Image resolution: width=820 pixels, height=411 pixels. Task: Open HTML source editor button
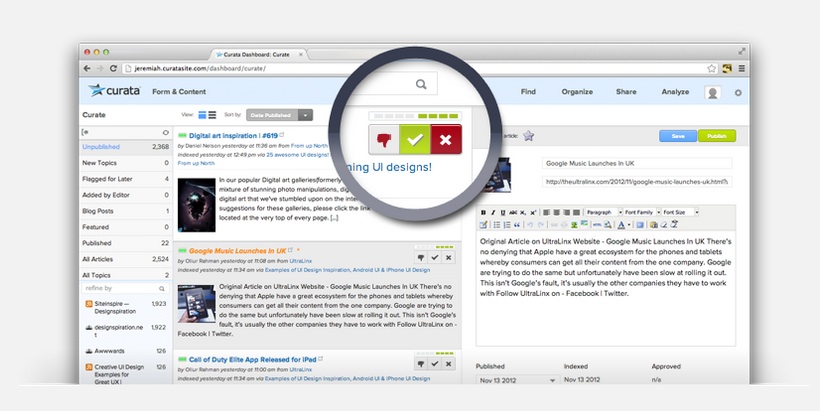pos(597,225)
